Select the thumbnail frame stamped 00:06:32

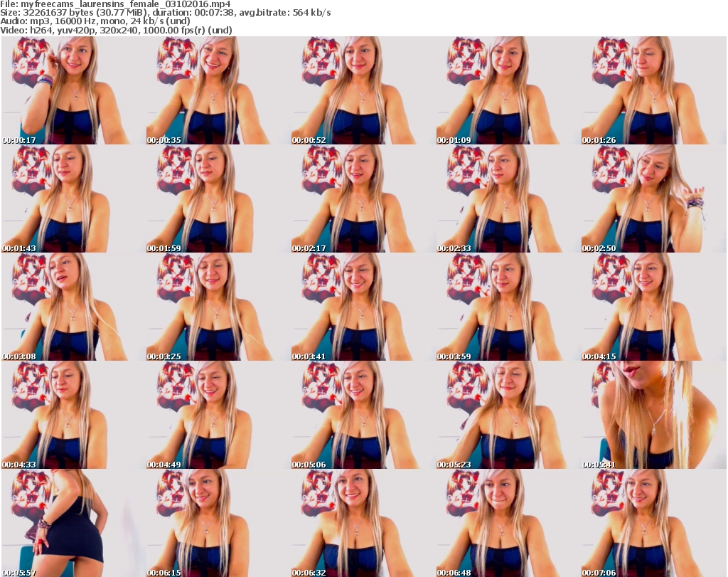coord(363,523)
